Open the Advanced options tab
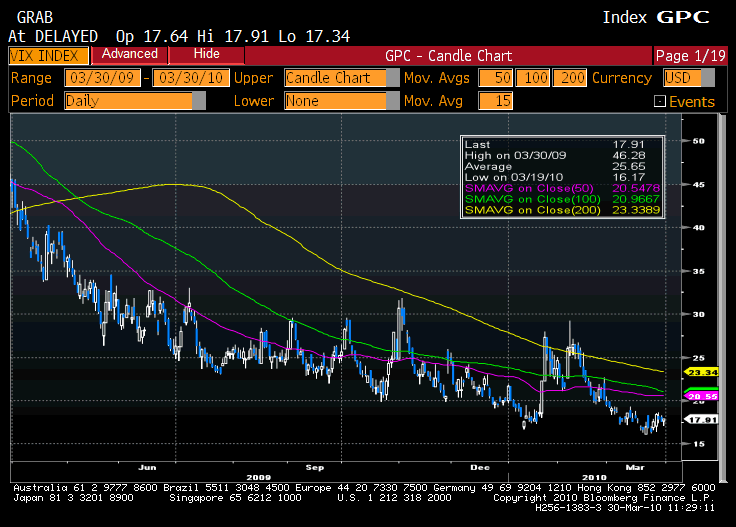 (130, 54)
